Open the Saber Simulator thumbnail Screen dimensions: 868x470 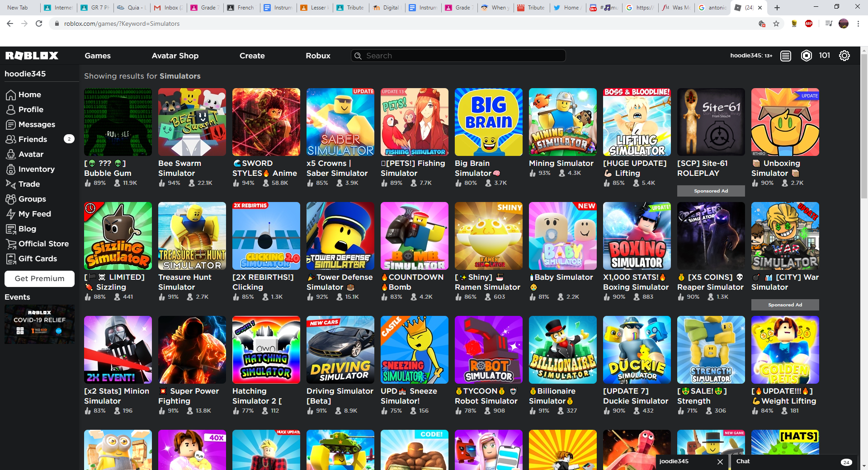coord(340,122)
